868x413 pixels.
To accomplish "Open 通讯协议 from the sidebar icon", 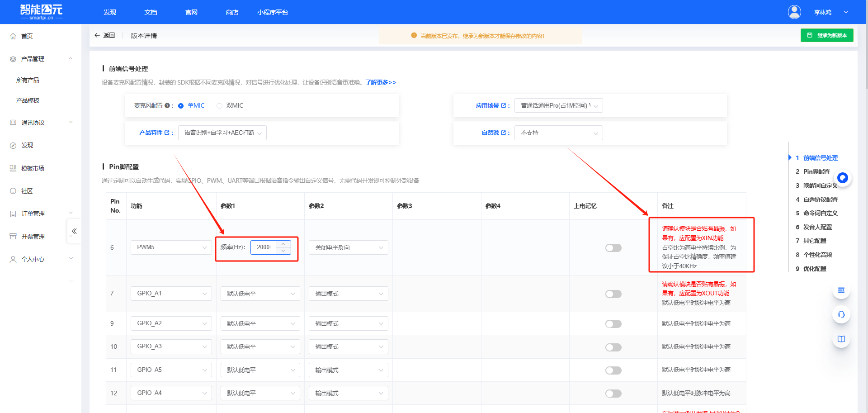I will [12, 122].
